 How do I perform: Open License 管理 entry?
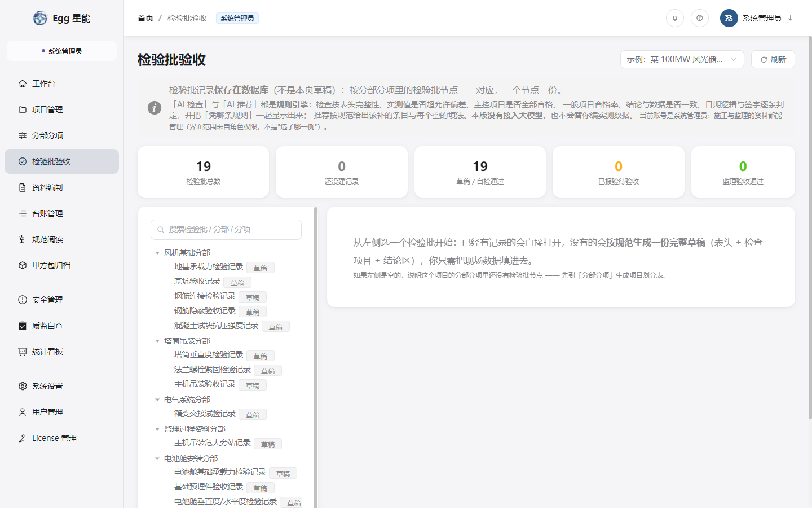[61, 438]
